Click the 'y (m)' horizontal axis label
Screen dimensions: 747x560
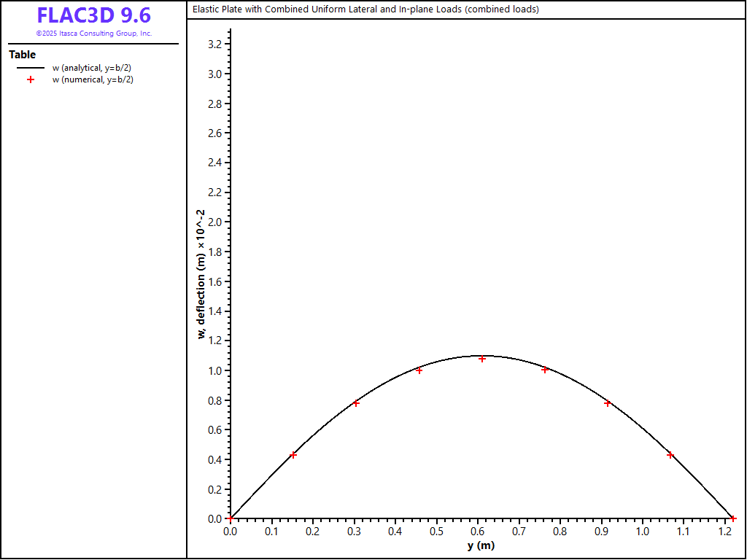click(x=481, y=546)
